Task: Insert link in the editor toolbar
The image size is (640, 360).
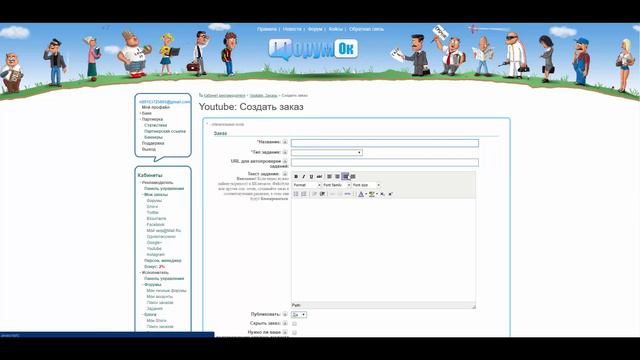Action: tap(348, 194)
